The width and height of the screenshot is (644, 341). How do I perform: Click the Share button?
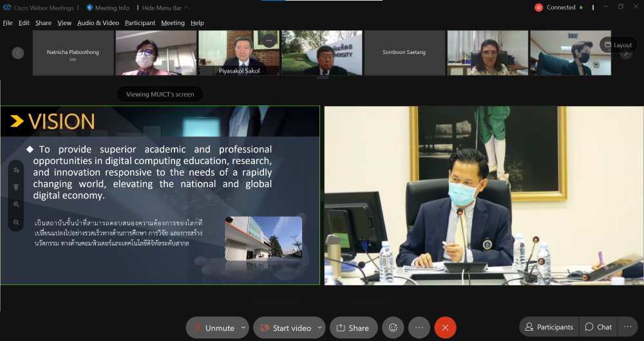pos(353,327)
